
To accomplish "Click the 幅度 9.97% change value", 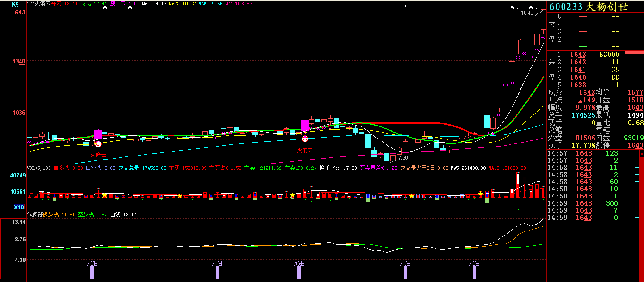I will [571, 107].
